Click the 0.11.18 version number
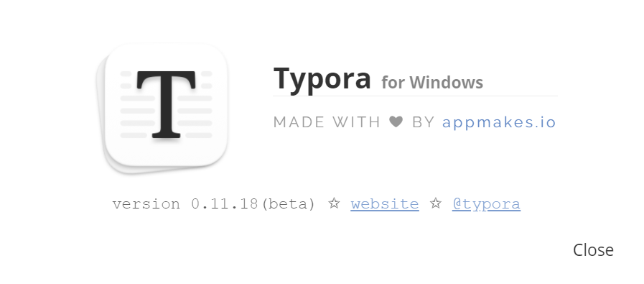Image resolution: width=644 pixels, height=284 pixels. (225, 203)
